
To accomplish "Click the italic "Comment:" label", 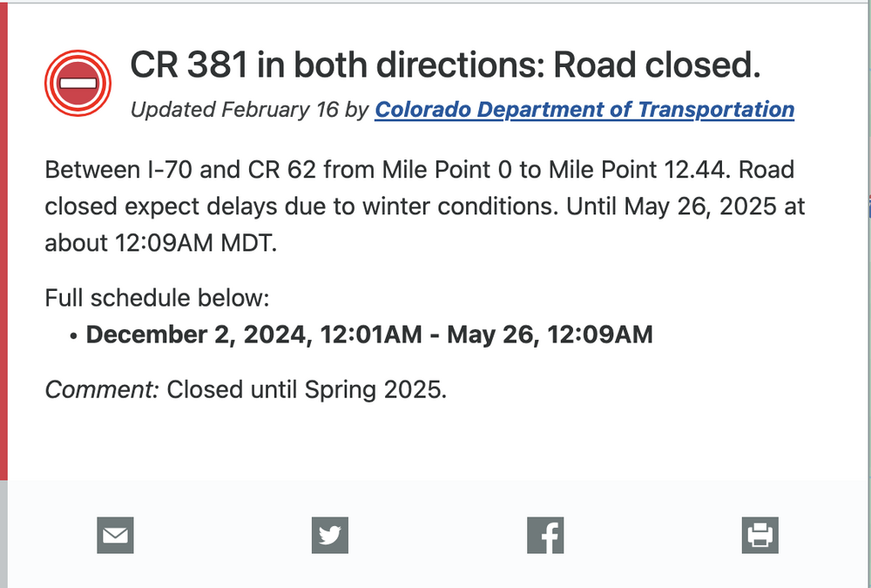I will pyautogui.click(x=102, y=389).
